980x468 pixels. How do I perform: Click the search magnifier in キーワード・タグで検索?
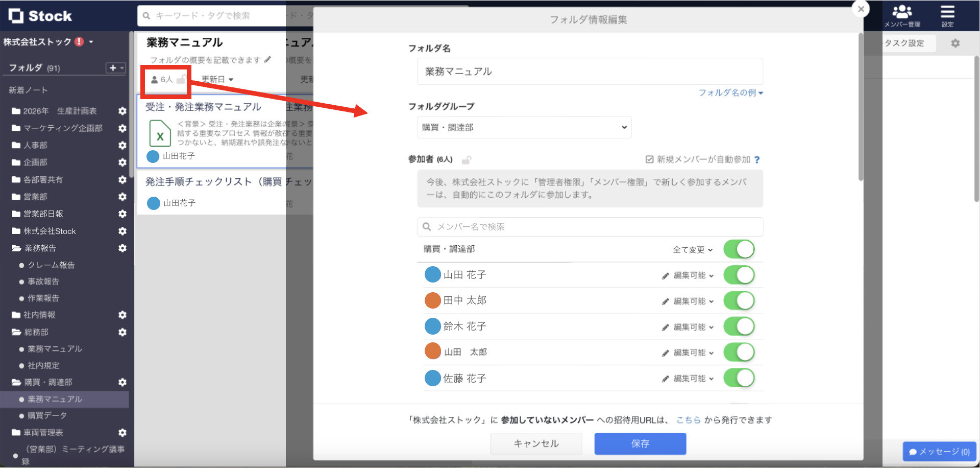(x=145, y=15)
